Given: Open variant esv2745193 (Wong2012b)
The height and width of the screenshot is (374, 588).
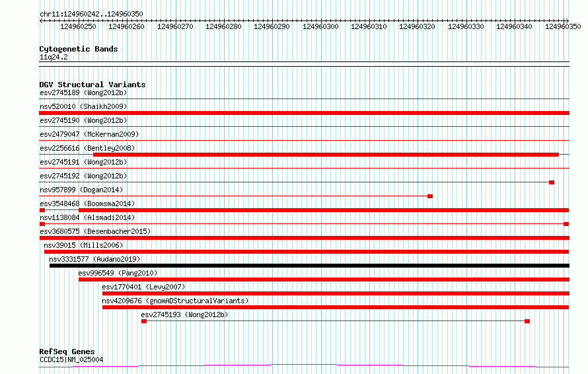Looking at the screenshot, I should 184,315.
